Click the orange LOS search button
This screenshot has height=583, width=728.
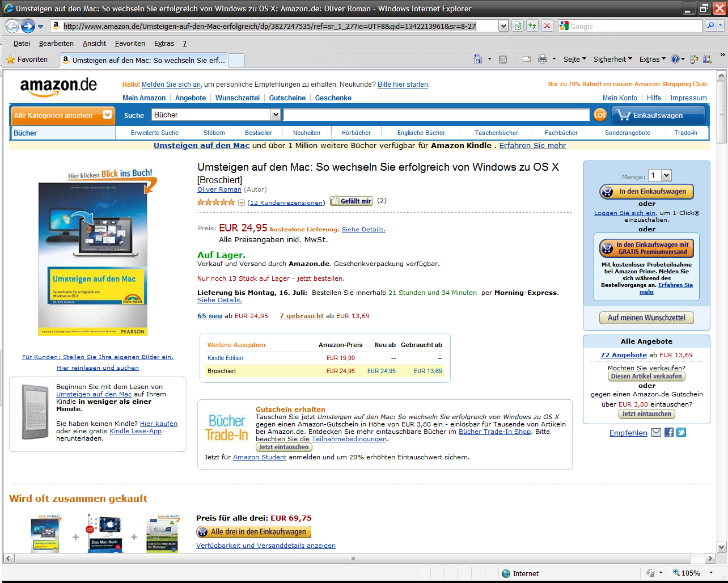(600, 115)
